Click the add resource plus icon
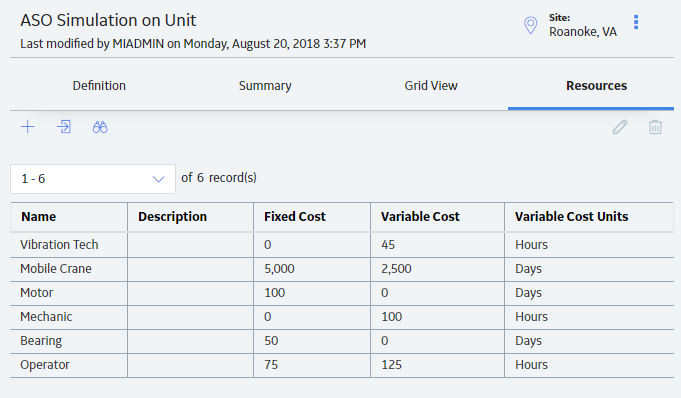This screenshot has height=398, width=681. point(28,127)
